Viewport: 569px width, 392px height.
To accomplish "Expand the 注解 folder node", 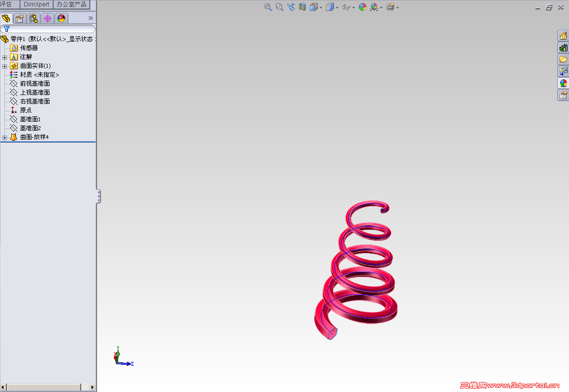I will tap(5, 57).
